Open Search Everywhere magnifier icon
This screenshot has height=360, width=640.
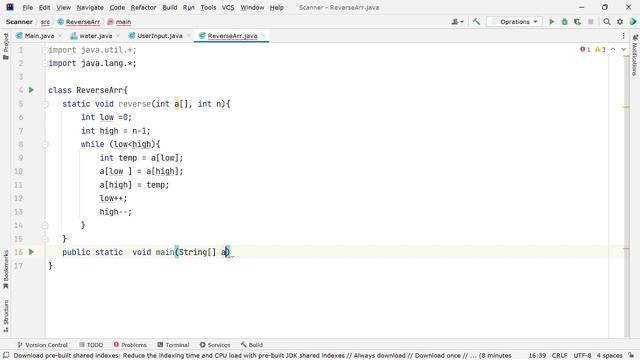[x=607, y=22]
